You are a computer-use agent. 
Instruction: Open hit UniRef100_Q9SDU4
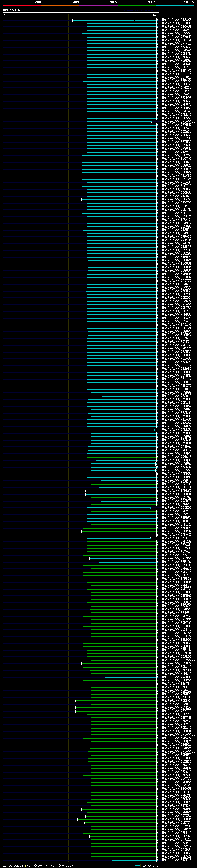coord(176,850)
